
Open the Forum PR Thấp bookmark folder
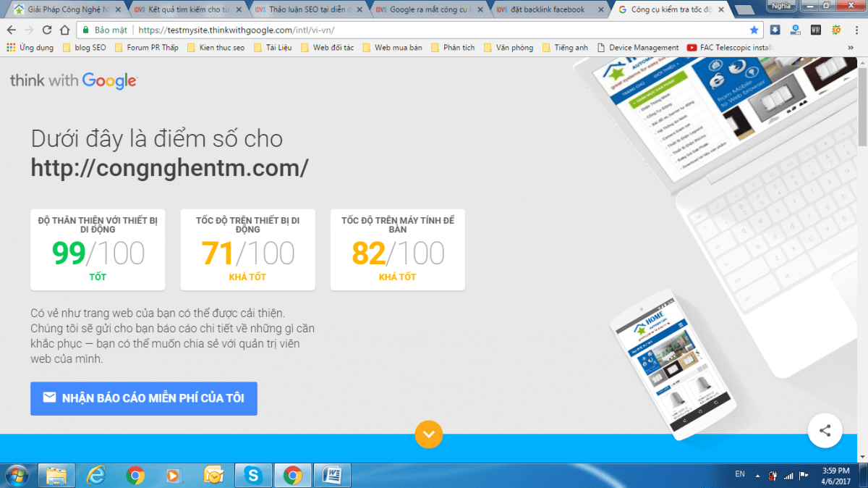click(x=147, y=48)
